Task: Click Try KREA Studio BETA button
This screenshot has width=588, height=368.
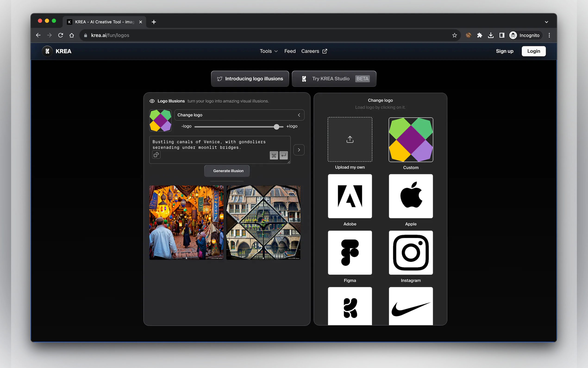Action: pos(334,79)
